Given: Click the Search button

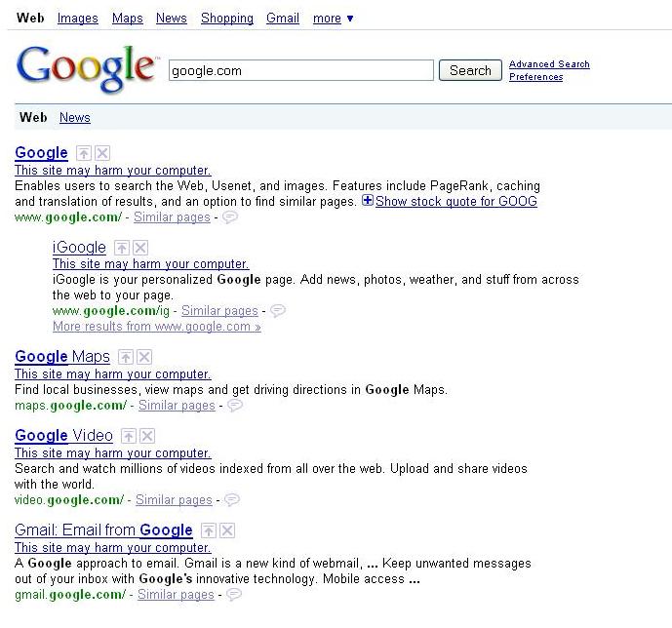Looking at the screenshot, I should pos(470,70).
